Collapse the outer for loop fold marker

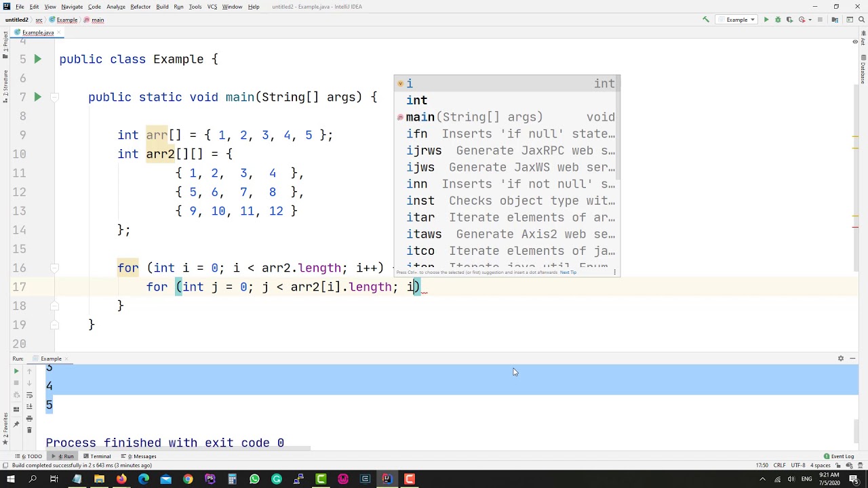tap(55, 268)
